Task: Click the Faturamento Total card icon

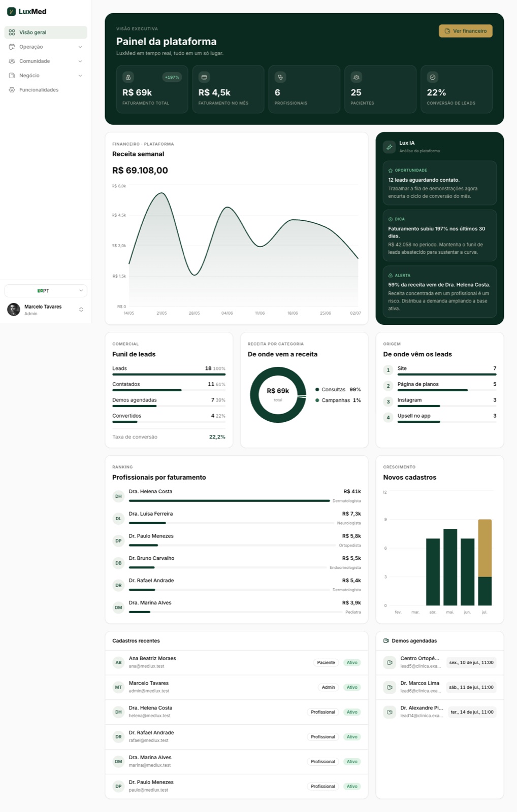Action: click(128, 77)
